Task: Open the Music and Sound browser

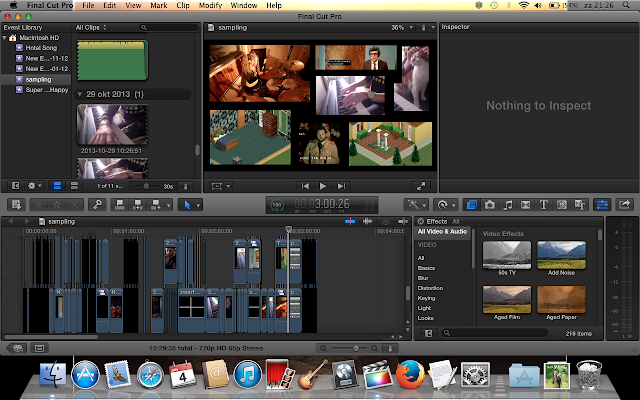Action: [507, 205]
